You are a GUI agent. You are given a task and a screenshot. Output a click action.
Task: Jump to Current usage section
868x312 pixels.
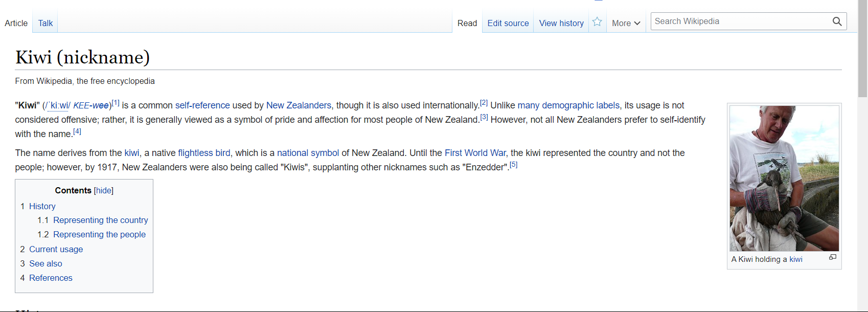pos(56,249)
